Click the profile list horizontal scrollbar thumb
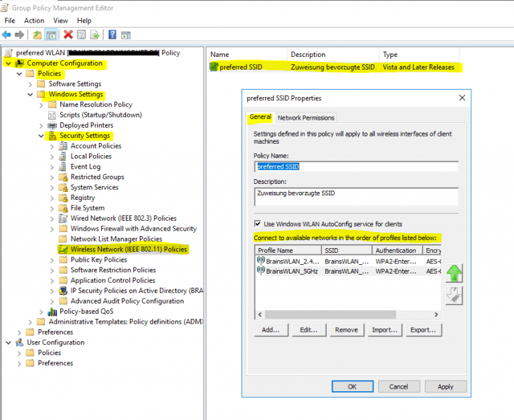514x420 pixels. click(x=331, y=314)
